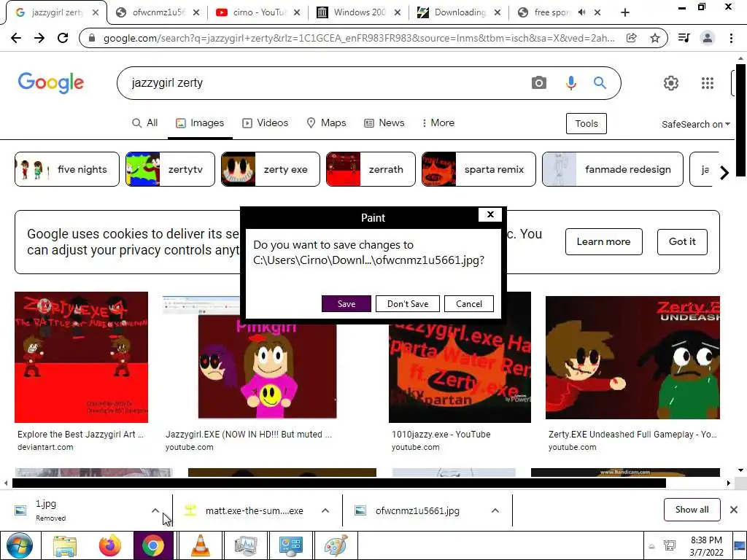
Task: Click the blue magnifier search icon
Action: (x=600, y=83)
